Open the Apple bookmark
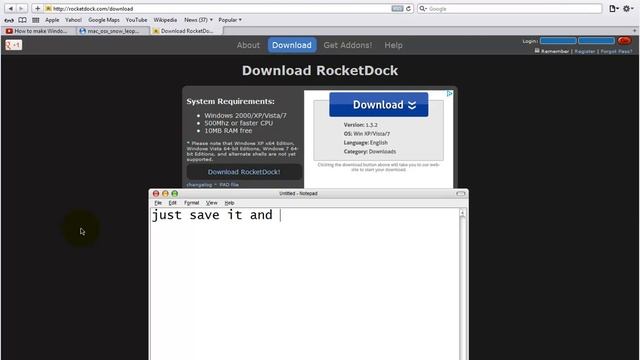This screenshot has height=360, width=640. coord(52,20)
